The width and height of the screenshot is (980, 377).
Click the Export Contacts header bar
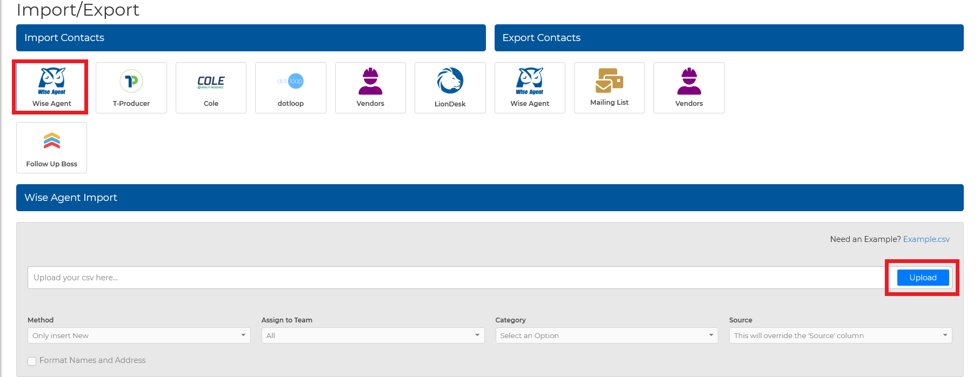(x=729, y=38)
